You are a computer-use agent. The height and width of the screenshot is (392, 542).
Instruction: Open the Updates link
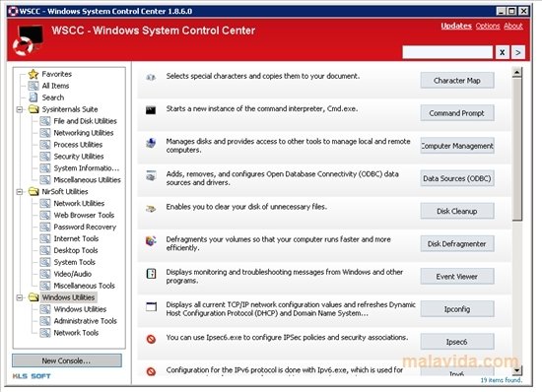(456, 26)
